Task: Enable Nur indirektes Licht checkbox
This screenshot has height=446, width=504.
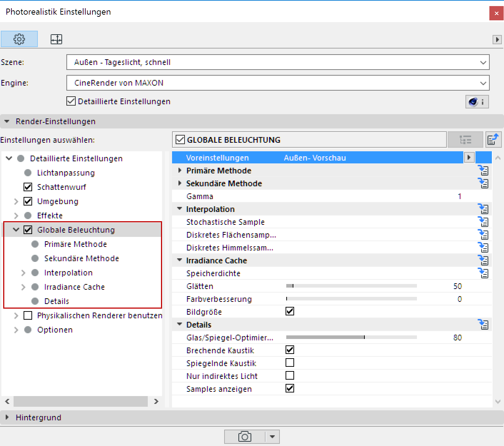Action: 290,376
